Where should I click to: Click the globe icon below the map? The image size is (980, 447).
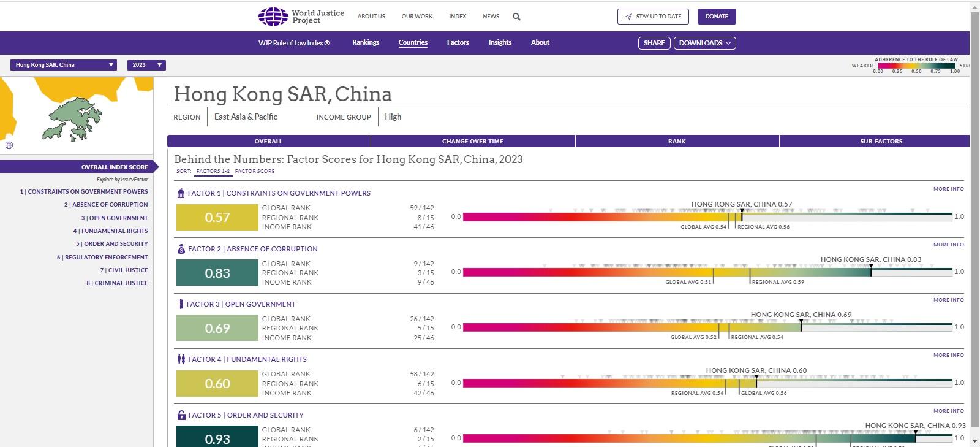click(x=9, y=145)
